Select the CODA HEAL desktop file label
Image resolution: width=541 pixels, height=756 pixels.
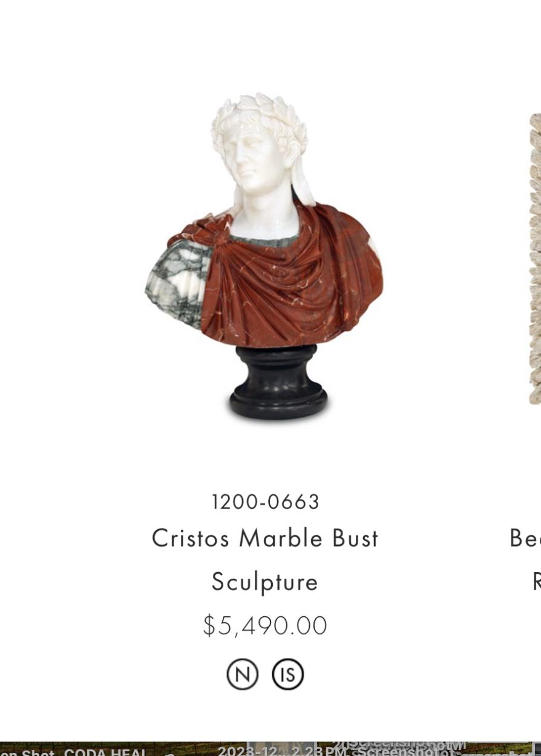pyautogui.click(x=104, y=752)
